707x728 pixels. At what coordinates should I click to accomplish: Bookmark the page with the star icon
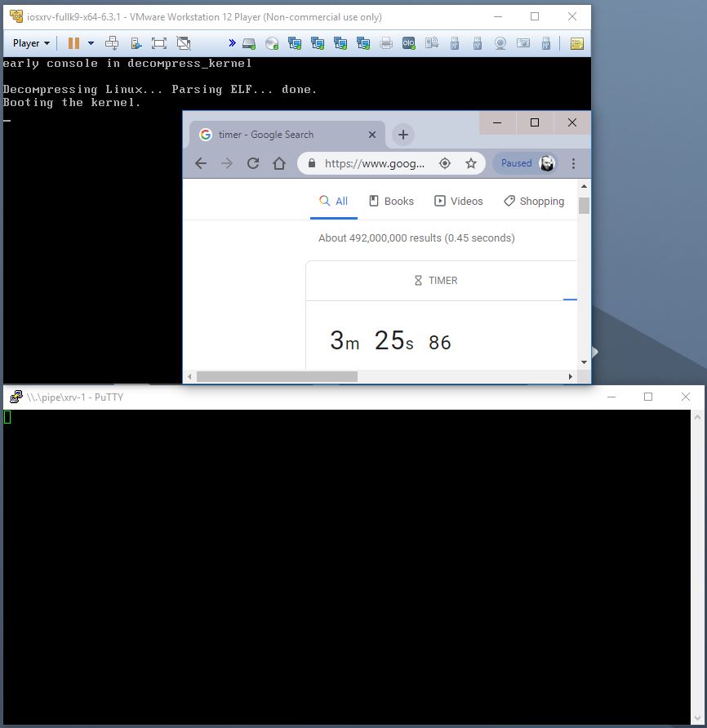tap(472, 163)
